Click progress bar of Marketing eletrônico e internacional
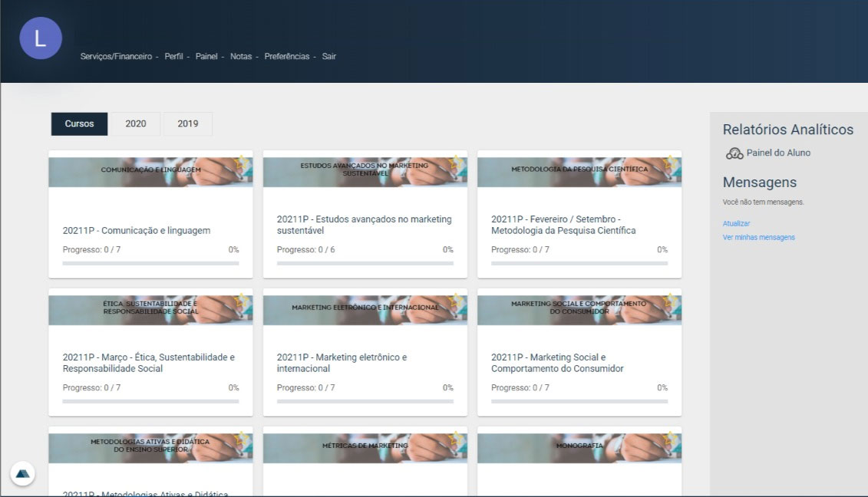The height and width of the screenshot is (497, 868). pos(365,401)
